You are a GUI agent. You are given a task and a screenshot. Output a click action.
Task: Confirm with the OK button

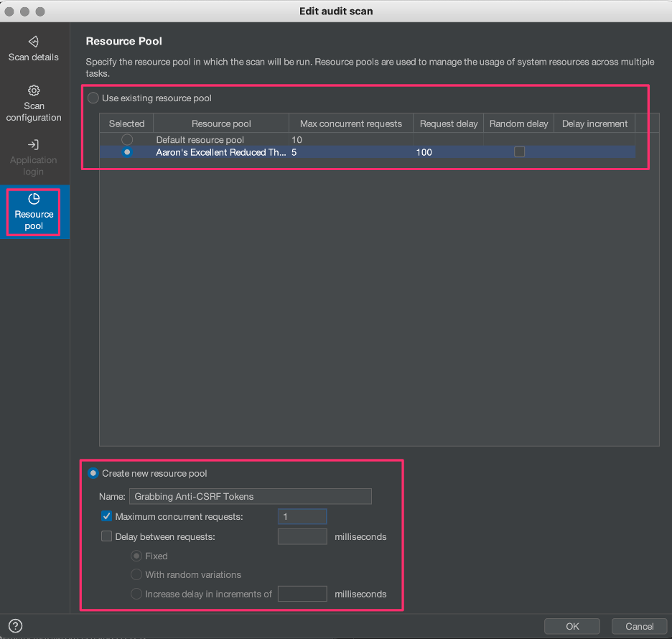point(571,626)
